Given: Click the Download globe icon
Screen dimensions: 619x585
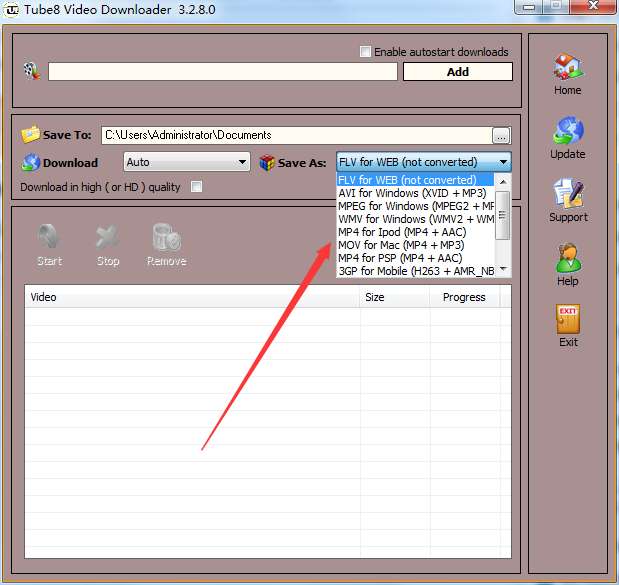Looking at the screenshot, I should click(31, 162).
